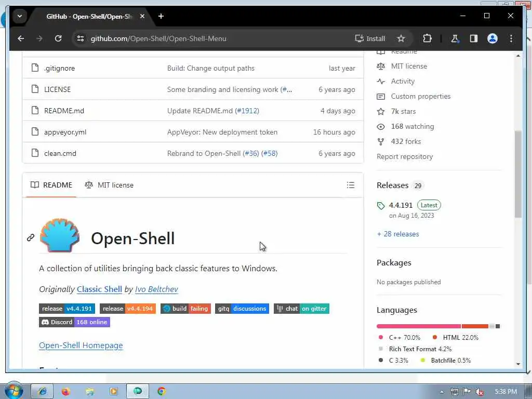The height and width of the screenshot is (399, 532).
Task: Open the LICENSE file
Action: tap(57, 89)
